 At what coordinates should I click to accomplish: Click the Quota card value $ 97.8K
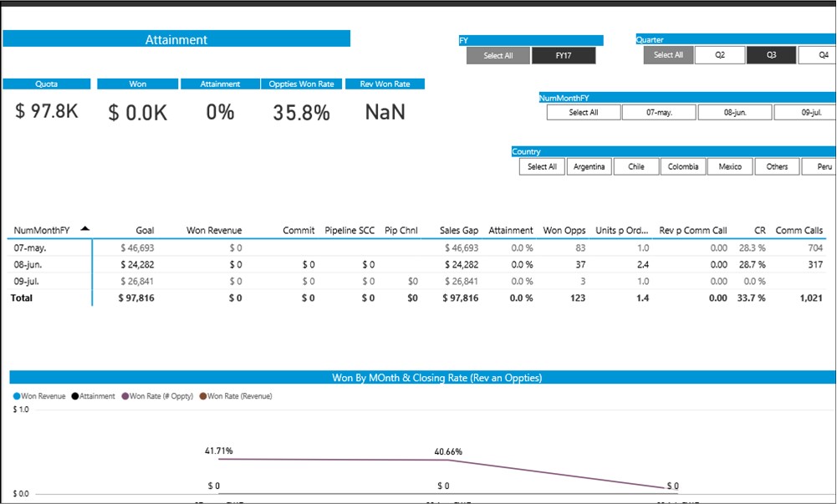tap(47, 111)
